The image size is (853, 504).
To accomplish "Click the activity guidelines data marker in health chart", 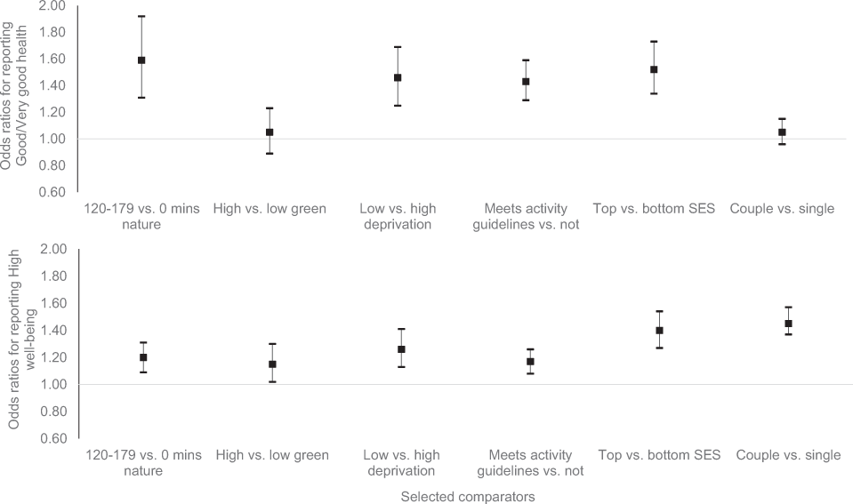I will [x=526, y=82].
